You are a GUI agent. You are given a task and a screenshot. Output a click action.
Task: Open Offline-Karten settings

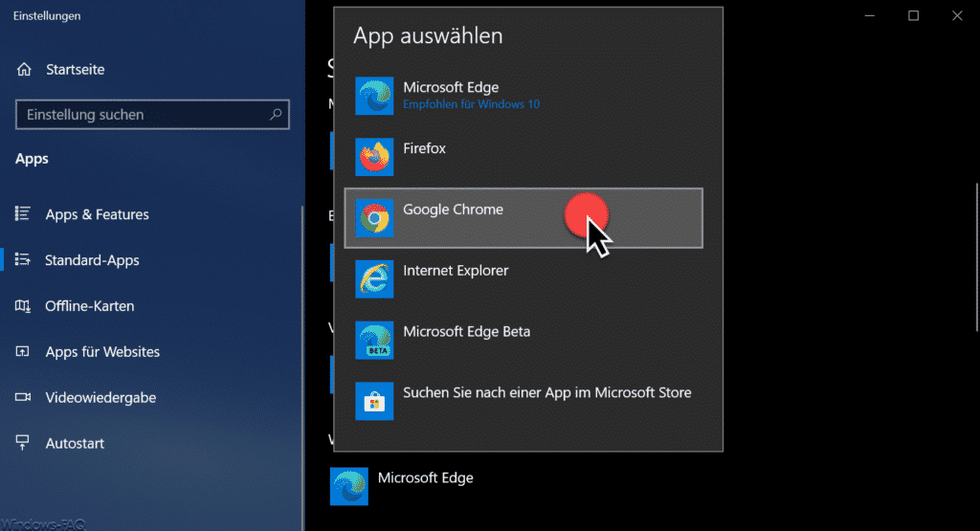coord(89,306)
